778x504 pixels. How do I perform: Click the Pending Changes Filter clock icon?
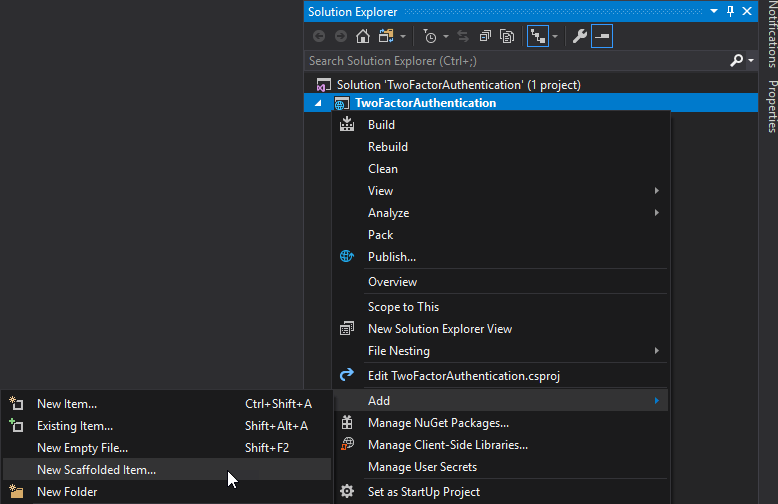(x=430, y=37)
